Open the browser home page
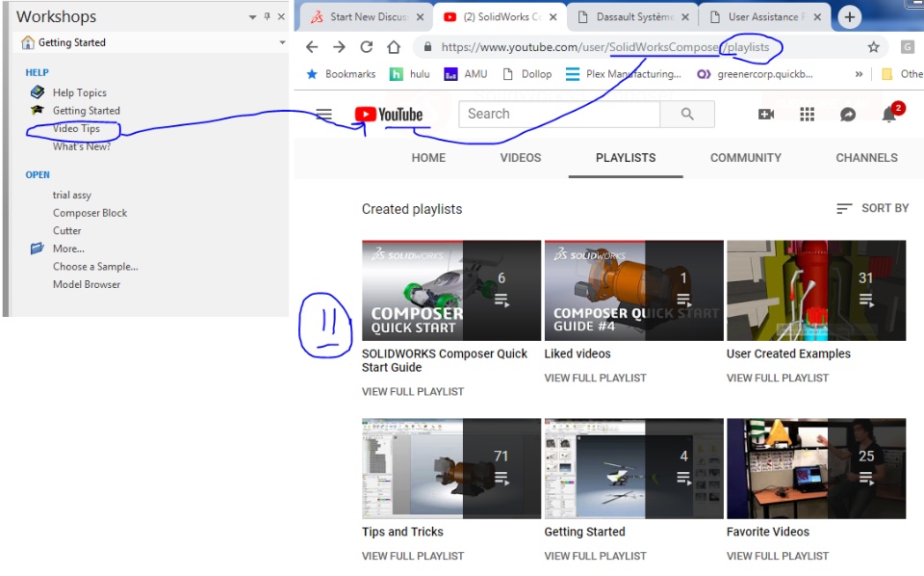Screen dimensions: 924x576 click(x=394, y=46)
